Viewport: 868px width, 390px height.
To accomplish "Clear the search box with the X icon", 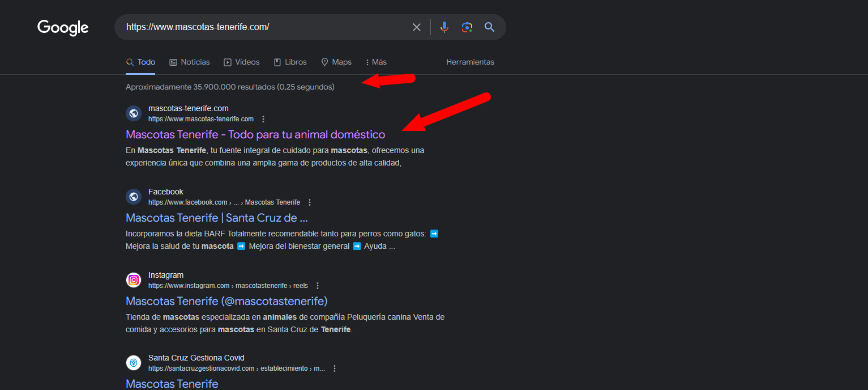I will (x=417, y=27).
